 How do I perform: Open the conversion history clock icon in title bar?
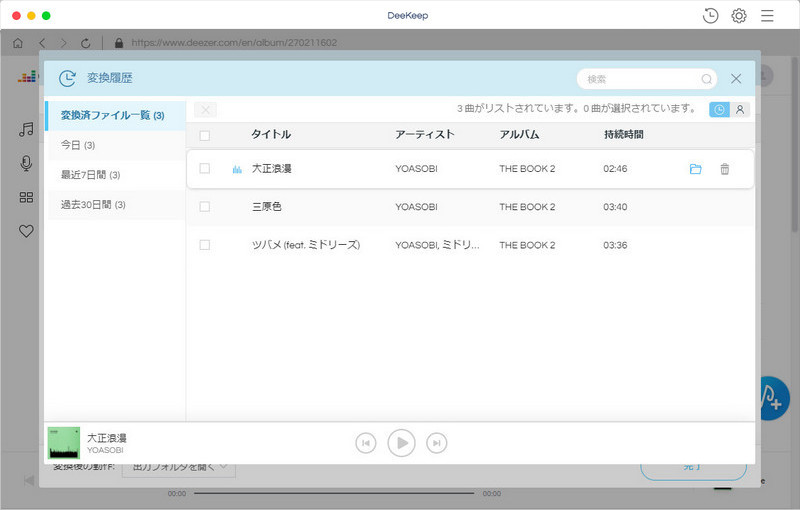pos(710,16)
